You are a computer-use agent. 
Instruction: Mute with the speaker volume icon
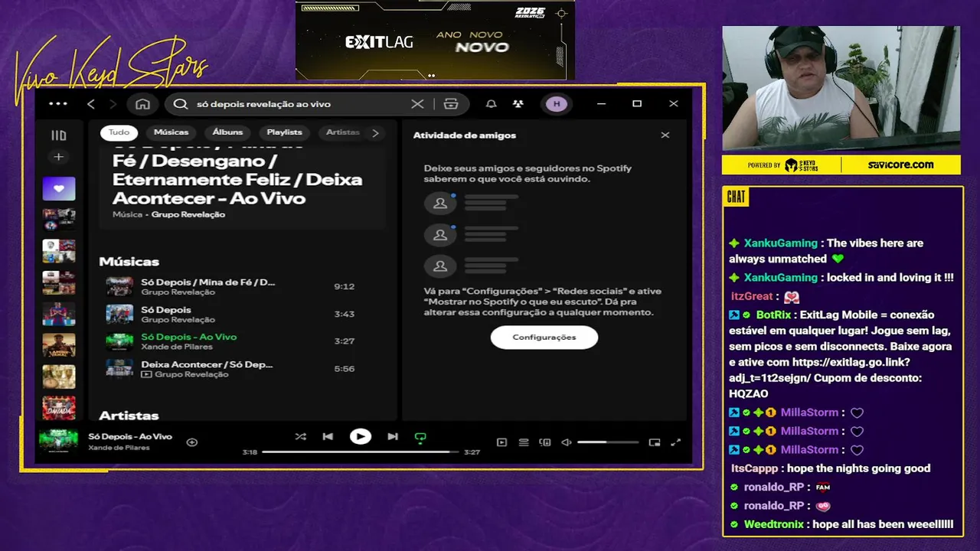[x=567, y=442]
